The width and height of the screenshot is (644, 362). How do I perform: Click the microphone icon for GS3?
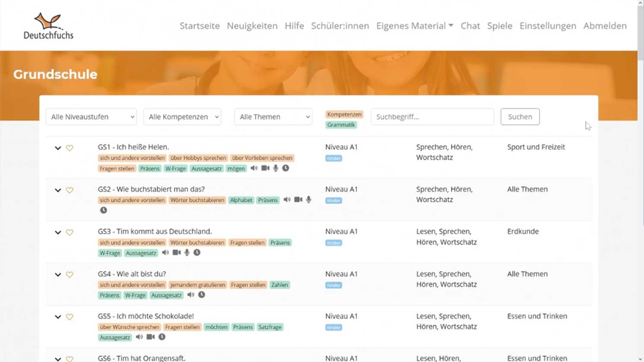pos(186,252)
